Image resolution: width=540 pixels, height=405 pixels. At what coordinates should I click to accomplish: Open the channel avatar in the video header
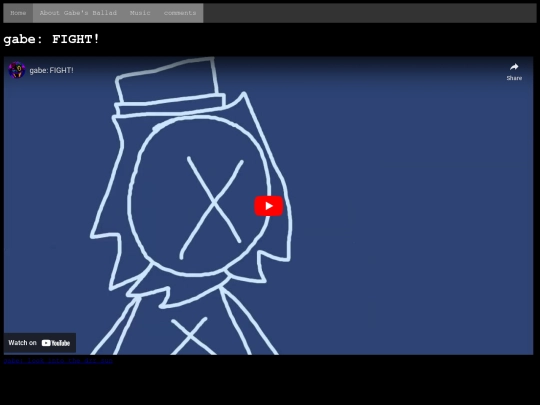pos(17,70)
